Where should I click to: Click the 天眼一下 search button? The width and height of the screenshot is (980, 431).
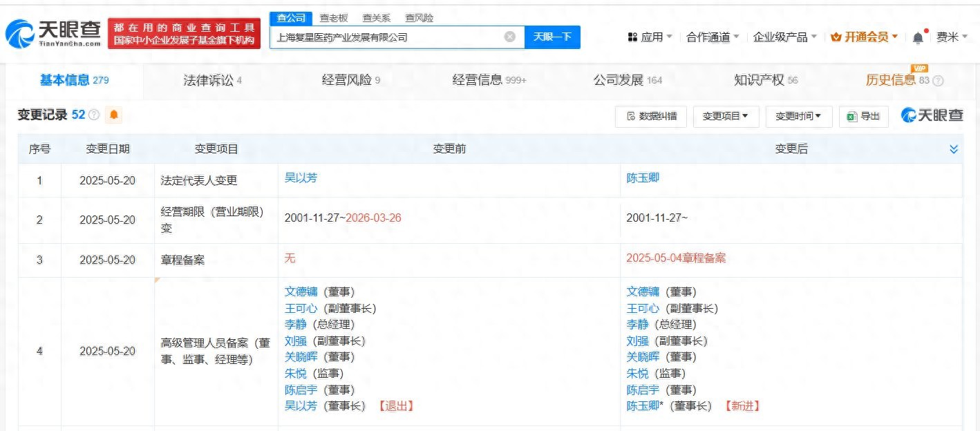pyautogui.click(x=552, y=37)
